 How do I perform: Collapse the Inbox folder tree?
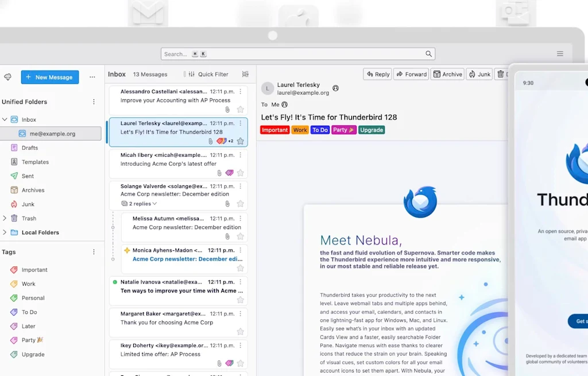click(5, 119)
